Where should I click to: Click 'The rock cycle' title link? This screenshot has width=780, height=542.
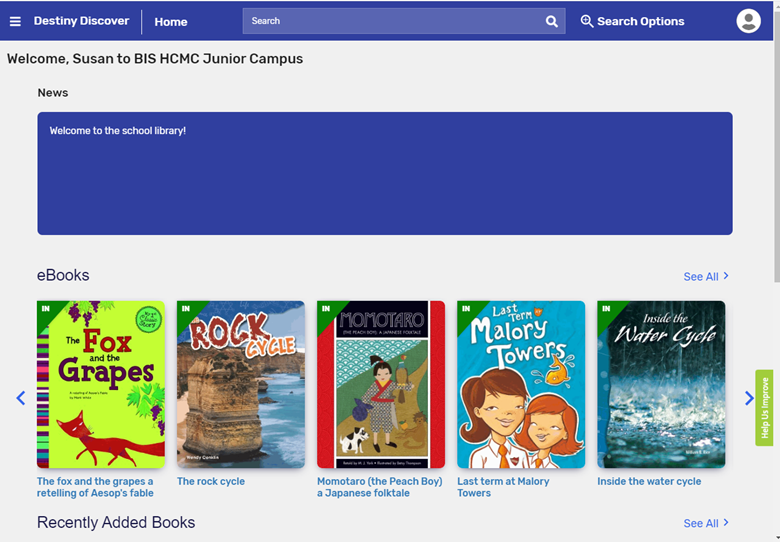211,481
